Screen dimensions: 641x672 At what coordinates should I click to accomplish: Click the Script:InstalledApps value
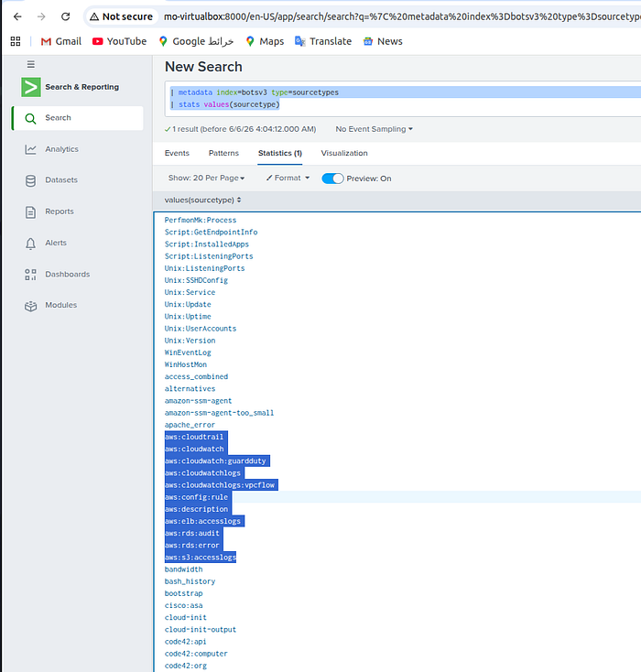click(x=207, y=244)
